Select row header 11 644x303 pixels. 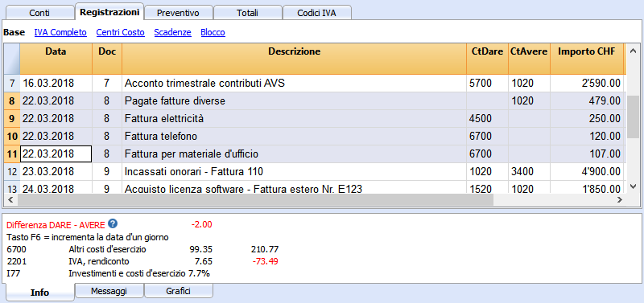pyautogui.click(x=12, y=154)
